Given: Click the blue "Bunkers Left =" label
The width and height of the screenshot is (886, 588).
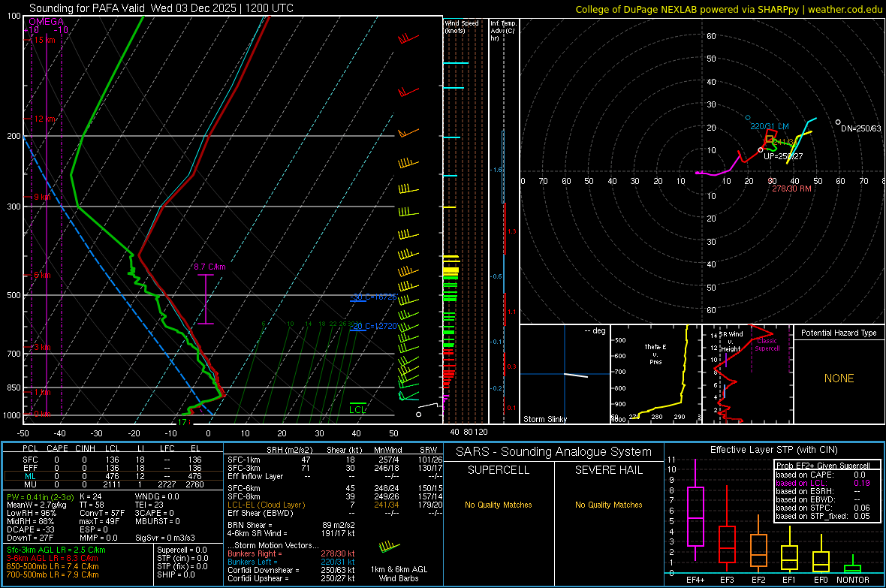Looking at the screenshot, I should (252, 562).
